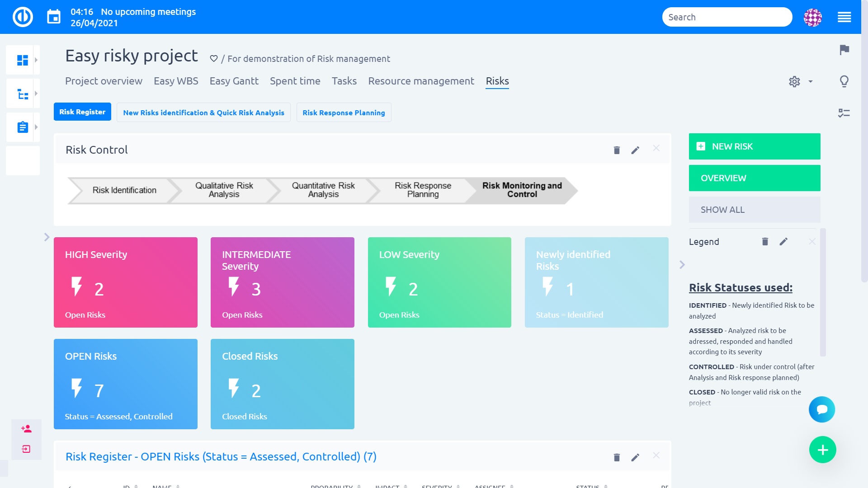Image resolution: width=868 pixels, height=488 pixels.
Task: Select the pink HIGH Severity tile
Action: (x=125, y=282)
